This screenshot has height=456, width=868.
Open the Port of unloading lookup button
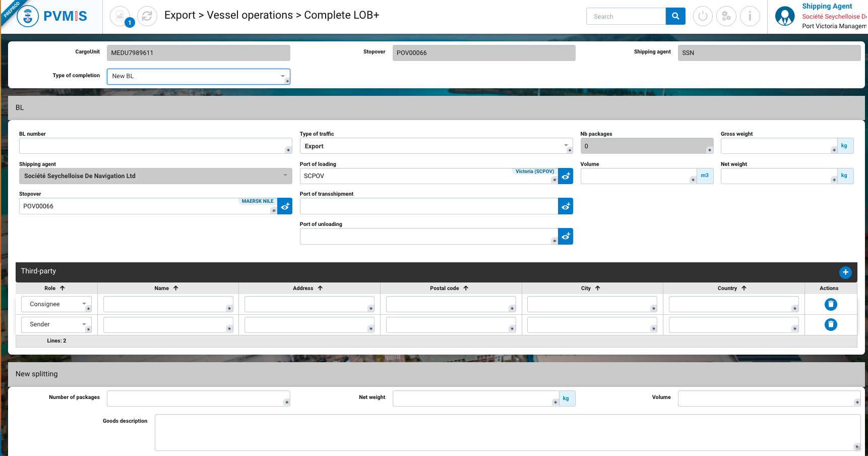pos(566,237)
